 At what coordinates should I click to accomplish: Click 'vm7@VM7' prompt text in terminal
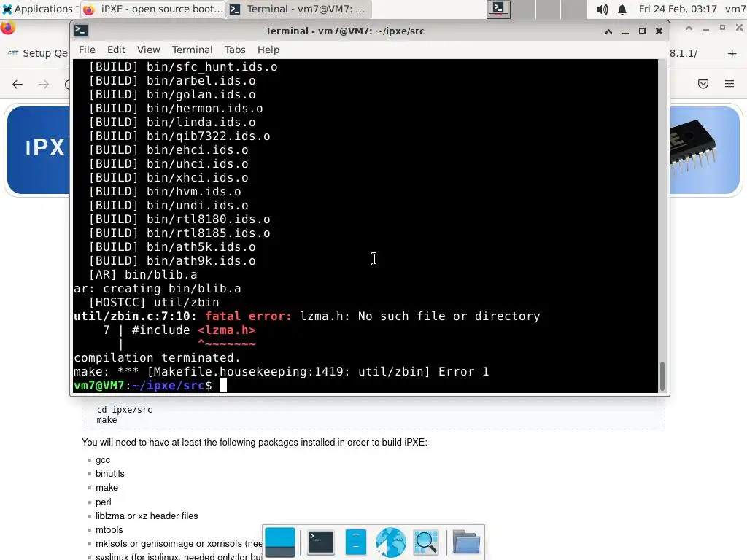click(99, 385)
